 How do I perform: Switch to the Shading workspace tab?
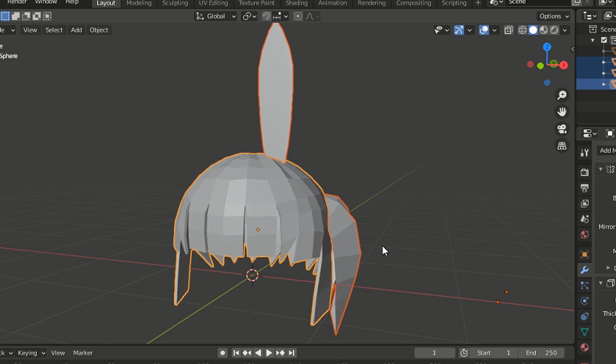[x=296, y=3]
